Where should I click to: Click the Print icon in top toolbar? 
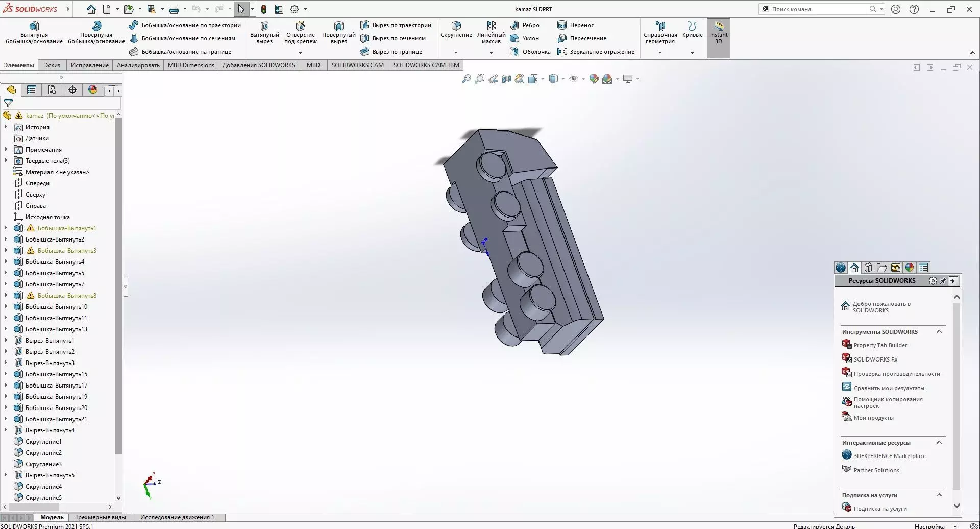tap(174, 9)
